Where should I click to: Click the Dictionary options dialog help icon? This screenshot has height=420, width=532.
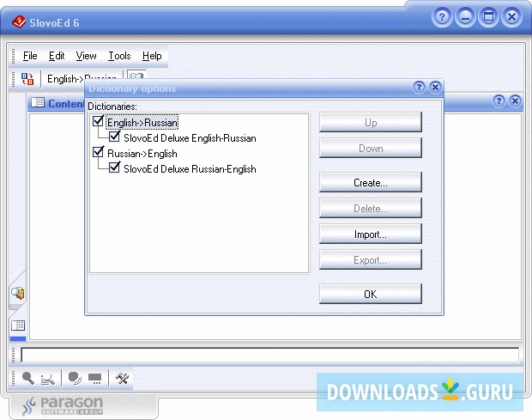pos(419,88)
